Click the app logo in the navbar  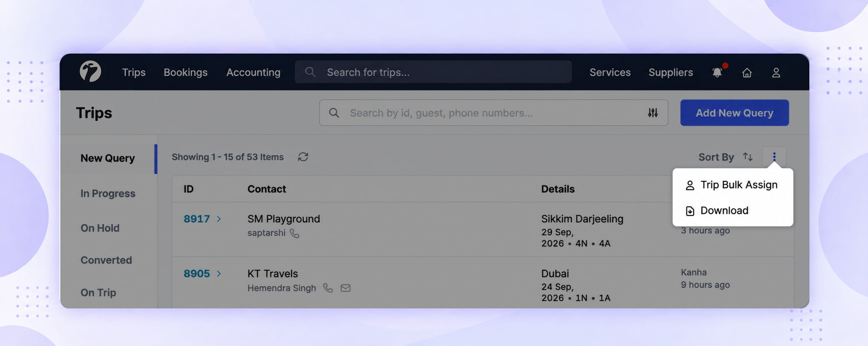point(90,72)
